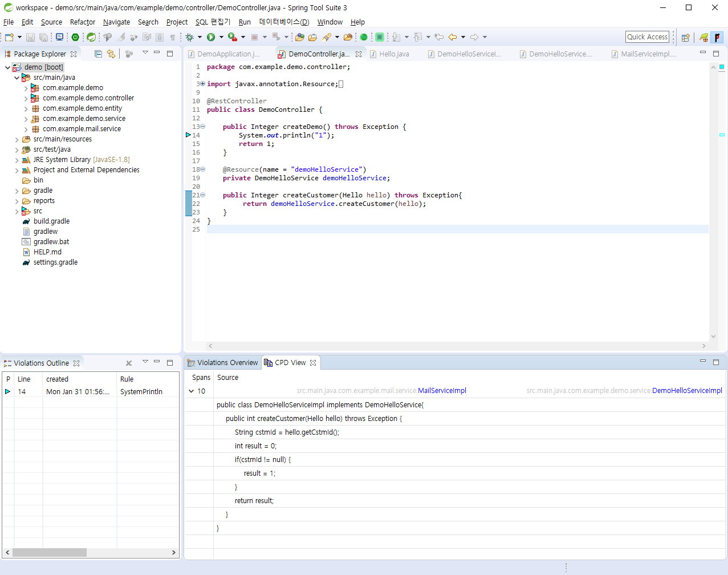Click the Quick Access field
This screenshot has height=575, width=728.
[x=647, y=37]
